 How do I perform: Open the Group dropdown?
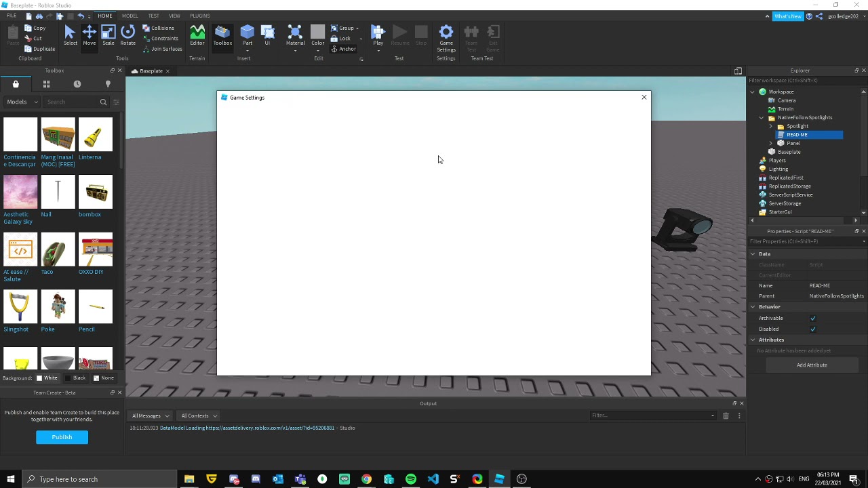[345, 28]
